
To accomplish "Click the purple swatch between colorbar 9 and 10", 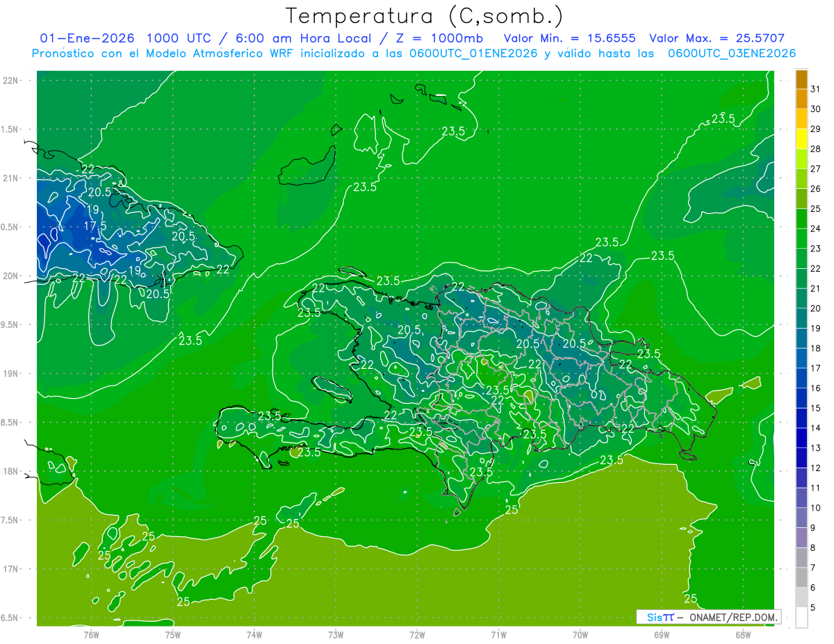I will (801, 518).
